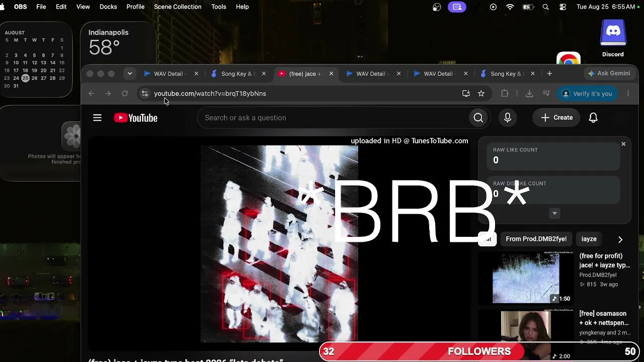644x362 pixels.
Task: Open the OBS Help menu
Action: [243, 7]
